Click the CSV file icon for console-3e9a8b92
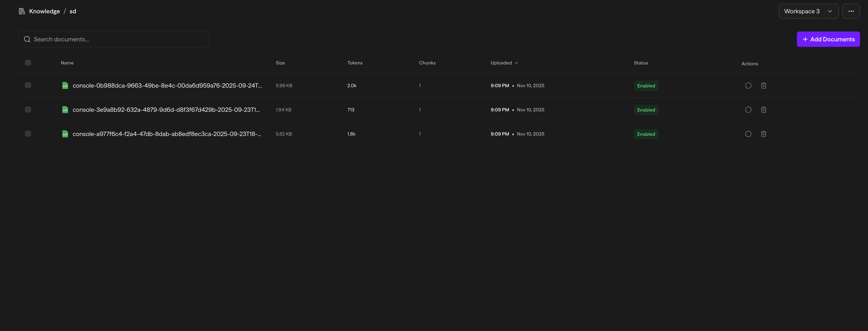This screenshot has height=331, width=868. coord(65,110)
